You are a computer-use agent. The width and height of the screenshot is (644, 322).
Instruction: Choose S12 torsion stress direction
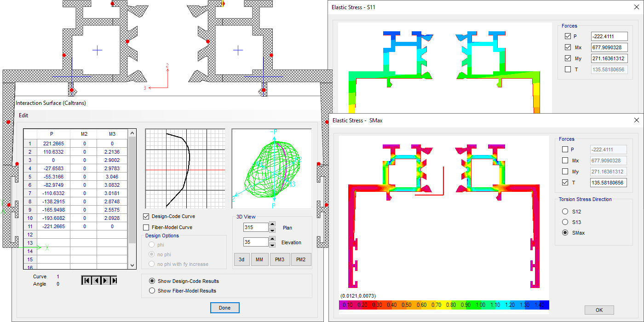[565, 212]
